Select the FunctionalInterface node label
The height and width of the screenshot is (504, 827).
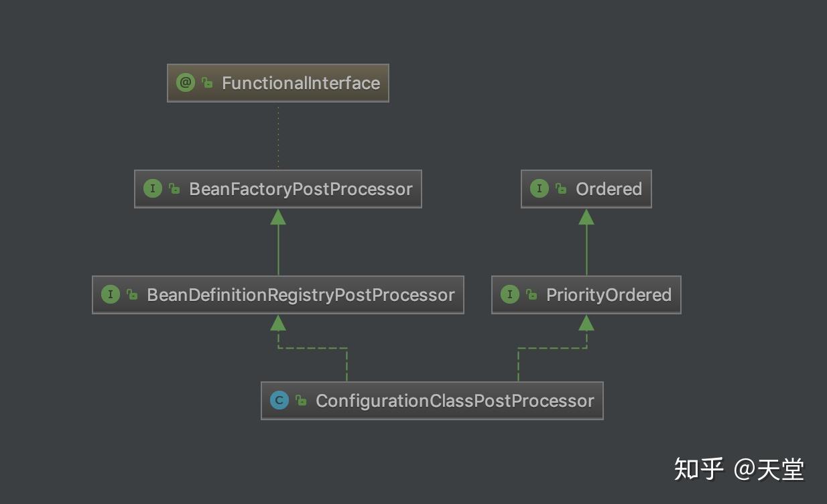pos(301,83)
